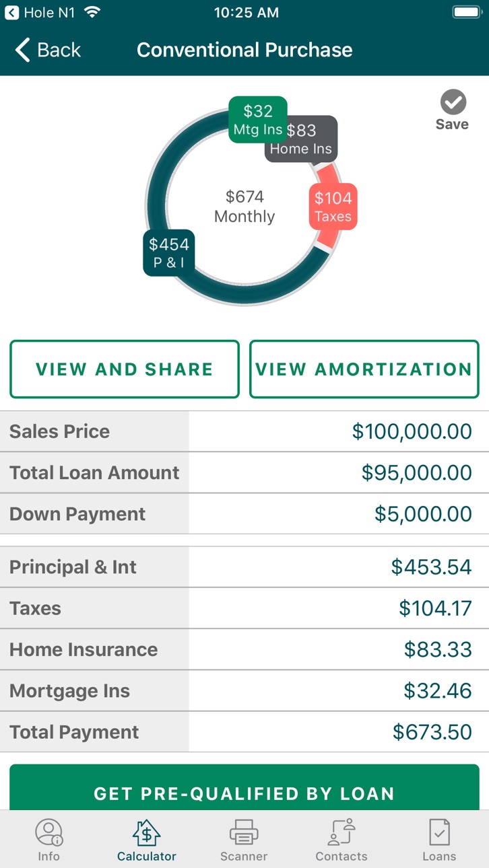Image resolution: width=489 pixels, height=868 pixels.
Task: Select the Calculator house icon
Action: click(146, 832)
